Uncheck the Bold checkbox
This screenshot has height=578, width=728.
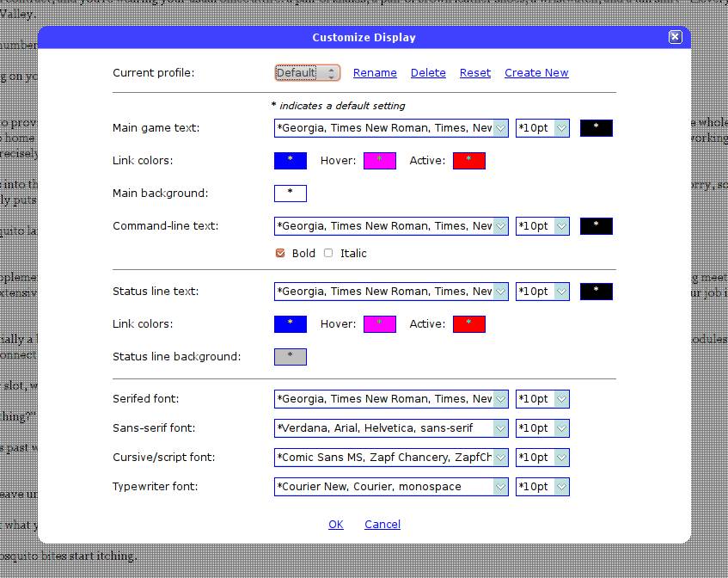(280, 253)
